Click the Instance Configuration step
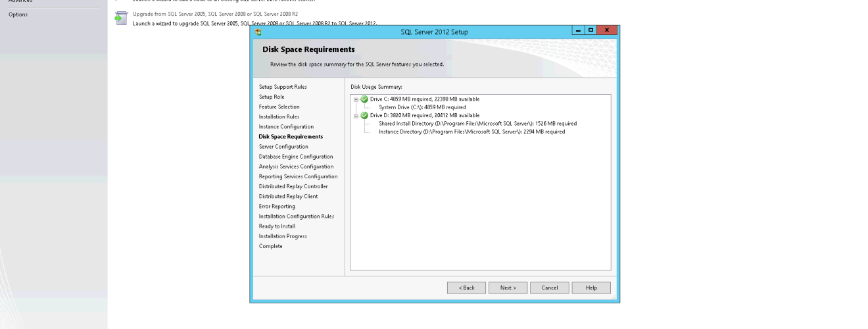Viewport: 868px width, 329px height. [x=286, y=126]
